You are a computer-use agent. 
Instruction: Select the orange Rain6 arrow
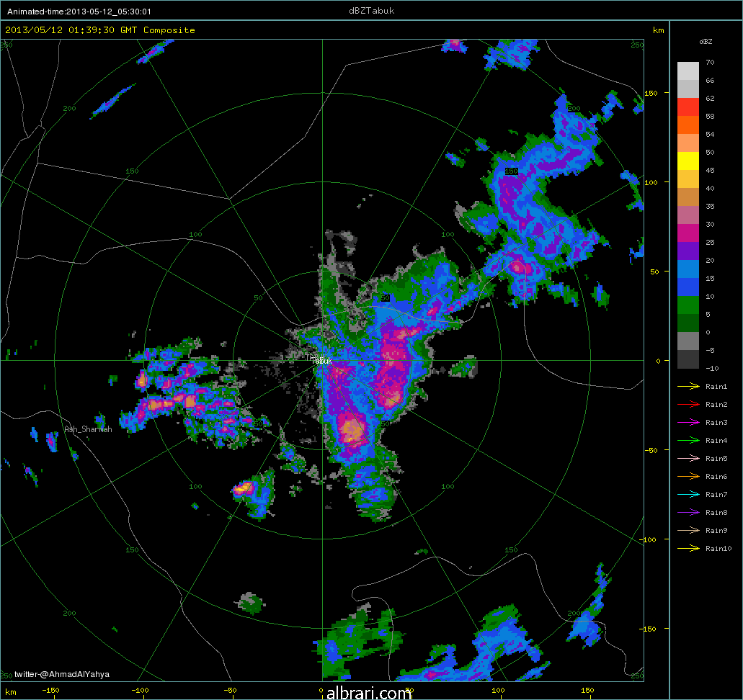[688, 477]
